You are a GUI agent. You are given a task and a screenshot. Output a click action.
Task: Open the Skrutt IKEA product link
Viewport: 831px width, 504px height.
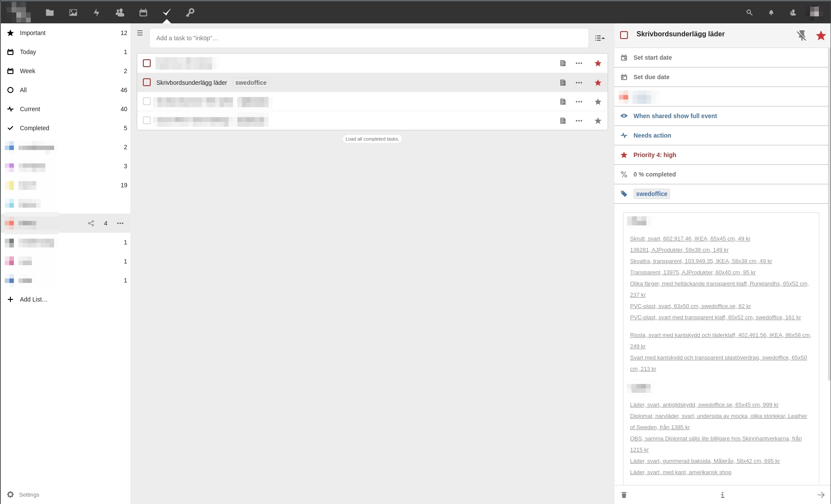pyautogui.click(x=689, y=238)
